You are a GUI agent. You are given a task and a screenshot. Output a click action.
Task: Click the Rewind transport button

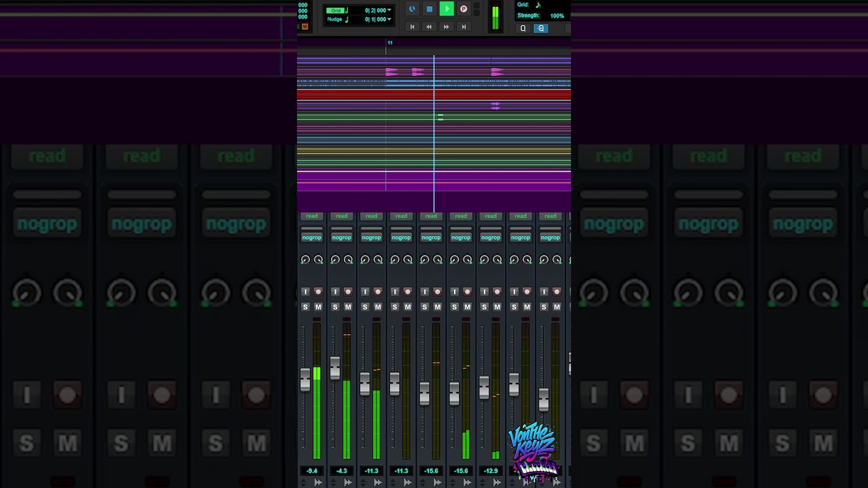coord(429,27)
